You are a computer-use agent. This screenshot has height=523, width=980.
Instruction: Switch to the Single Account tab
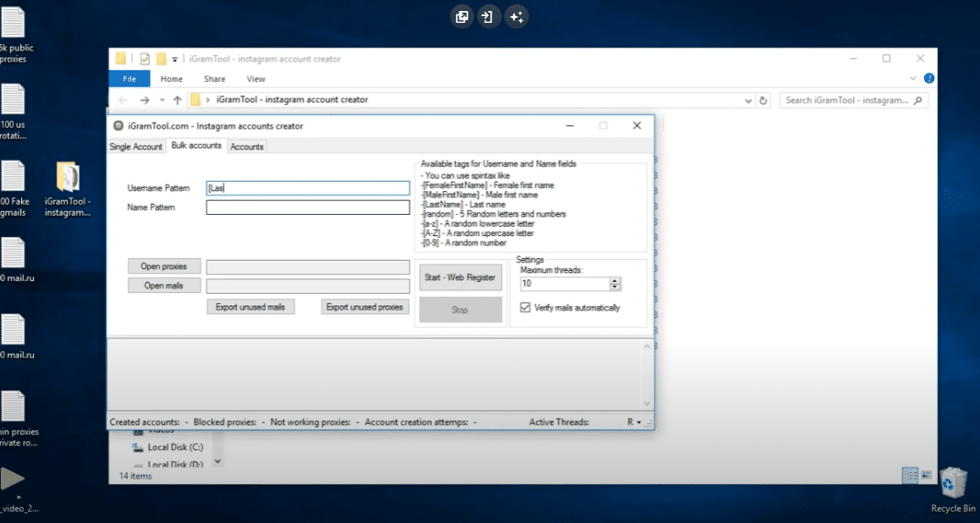(x=135, y=146)
